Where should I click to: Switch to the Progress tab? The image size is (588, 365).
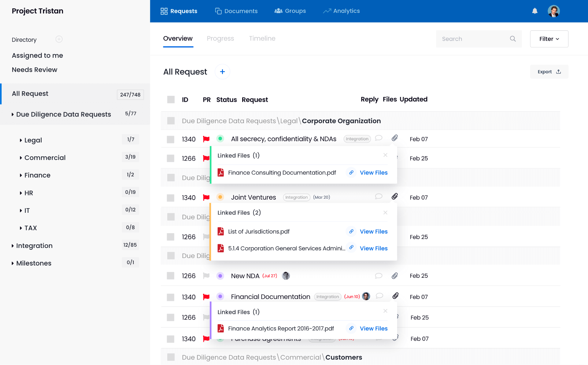(220, 39)
